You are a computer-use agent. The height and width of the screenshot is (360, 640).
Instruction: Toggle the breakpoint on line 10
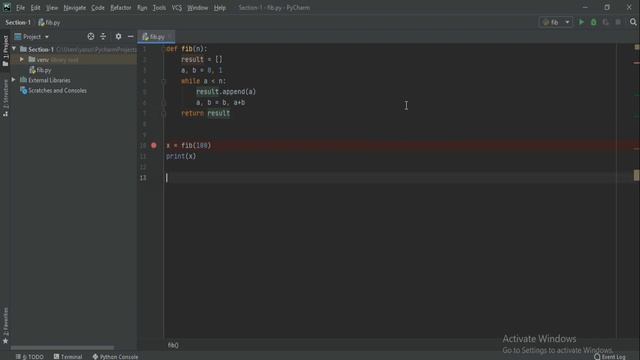pyautogui.click(x=153, y=145)
